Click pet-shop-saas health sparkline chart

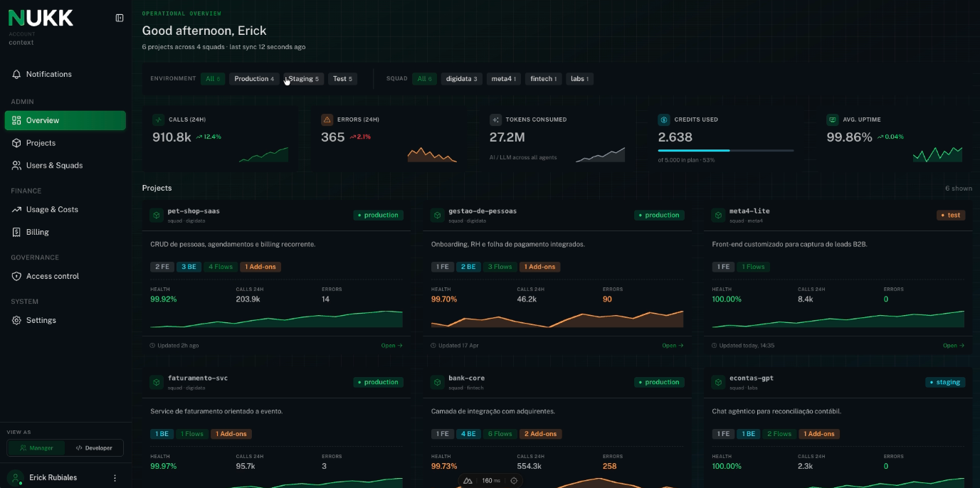pos(276,319)
